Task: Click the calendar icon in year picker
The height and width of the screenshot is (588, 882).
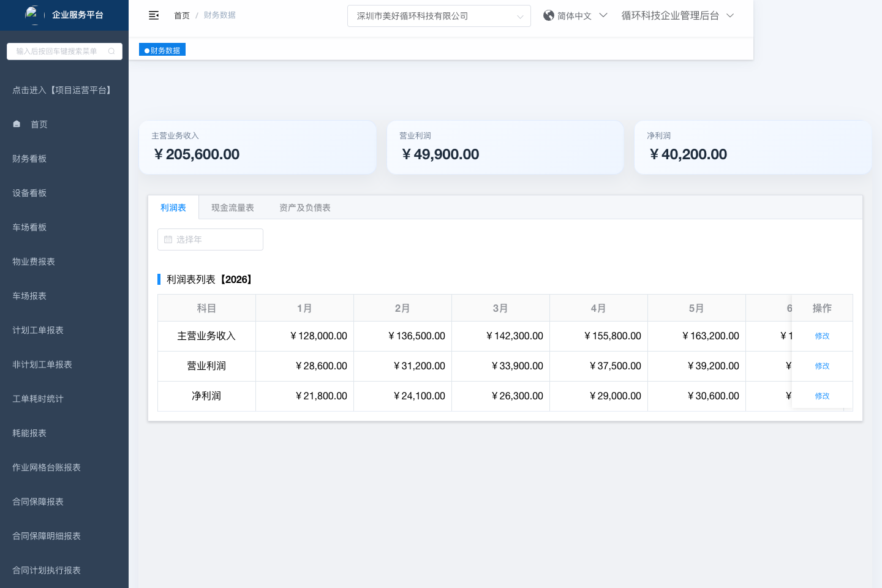Action: pyautogui.click(x=168, y=239)
